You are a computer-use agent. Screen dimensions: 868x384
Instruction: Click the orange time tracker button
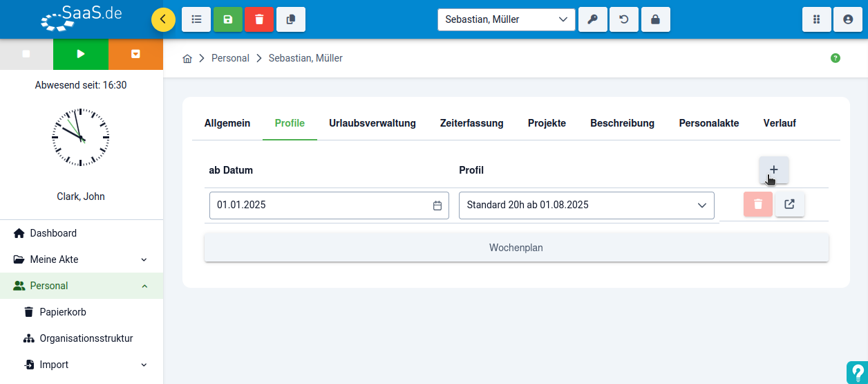135,54
